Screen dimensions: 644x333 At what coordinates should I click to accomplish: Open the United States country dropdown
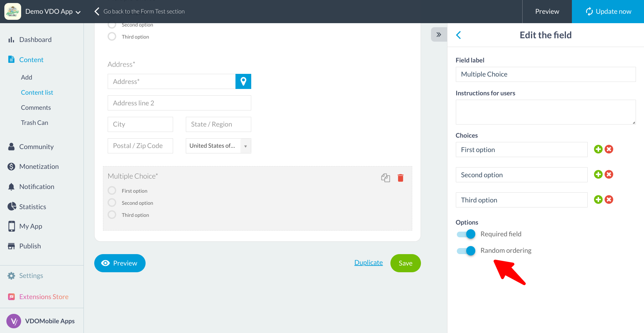tap(218, 146)
